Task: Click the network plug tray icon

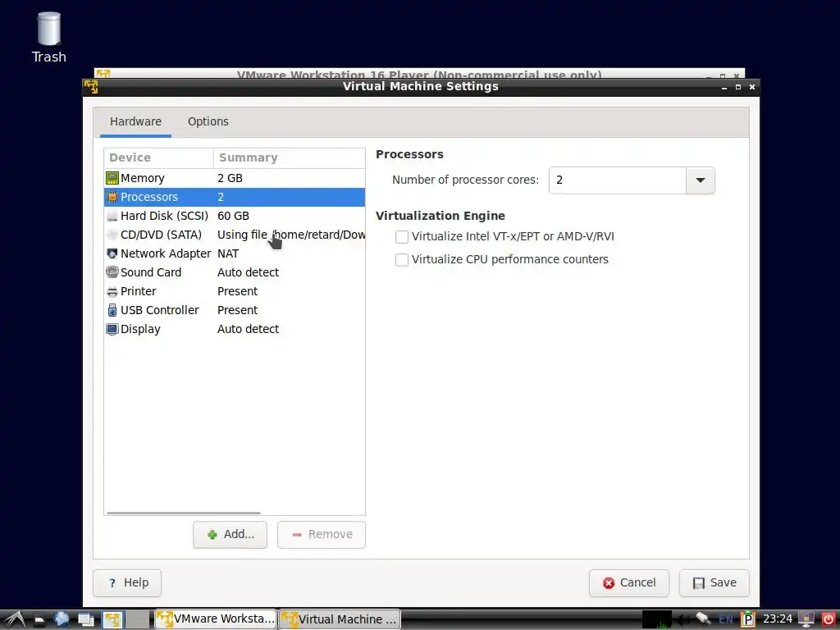Action: point(703,619)
